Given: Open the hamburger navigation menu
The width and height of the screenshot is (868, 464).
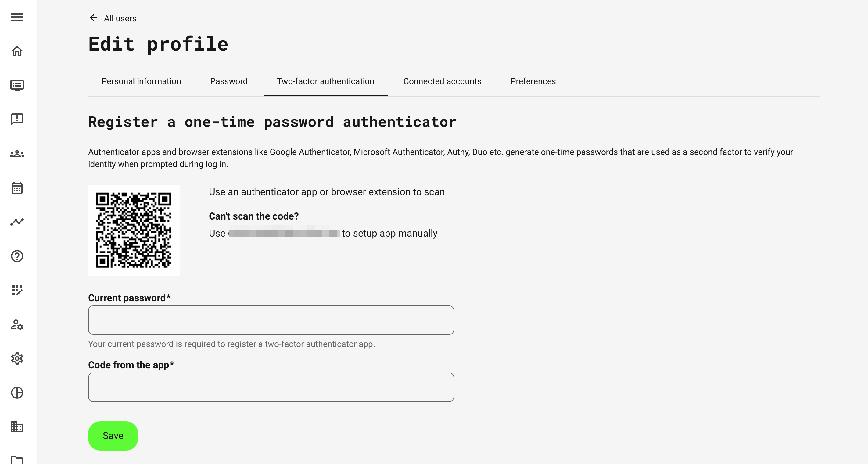Looking at the screenshot, I should coord(17,17).
